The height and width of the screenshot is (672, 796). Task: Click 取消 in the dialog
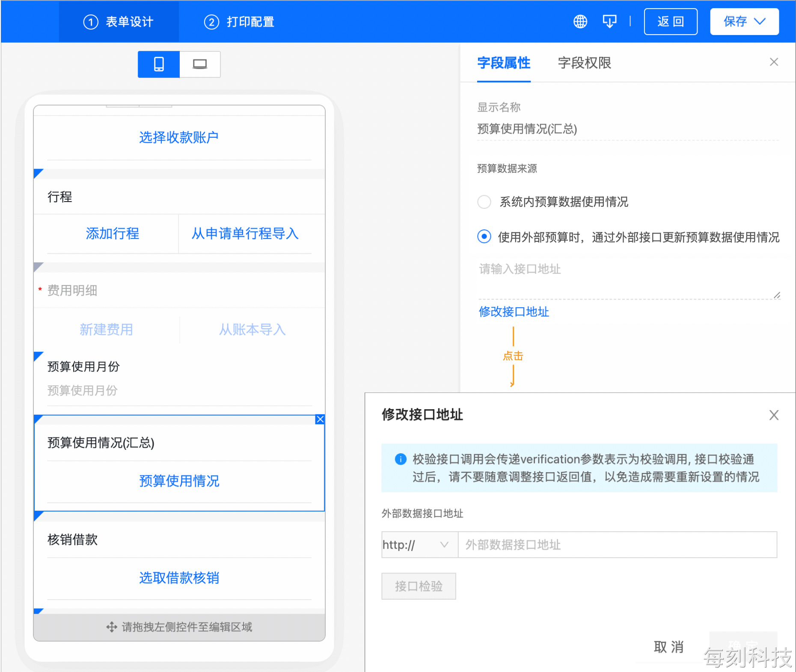(669, 647)
